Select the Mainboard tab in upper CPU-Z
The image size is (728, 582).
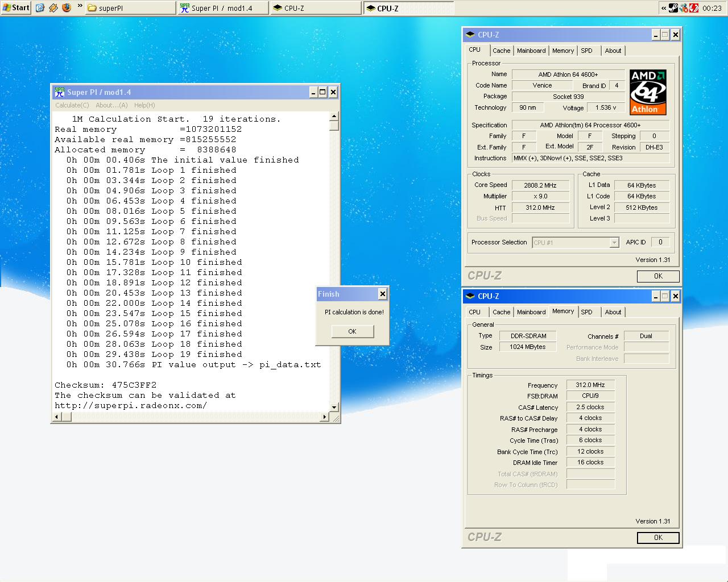(x=531, y=51)
